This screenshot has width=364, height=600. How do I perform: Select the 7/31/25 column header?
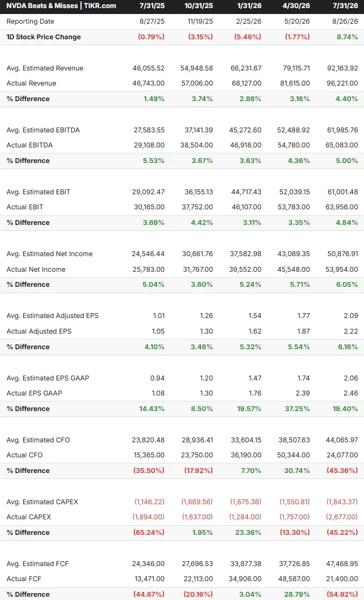[152, 6]
